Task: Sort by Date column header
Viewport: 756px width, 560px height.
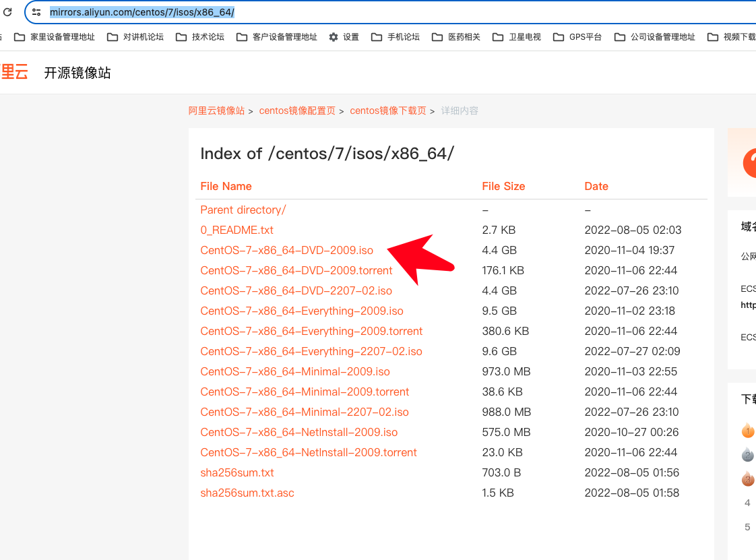Action: 596,186
